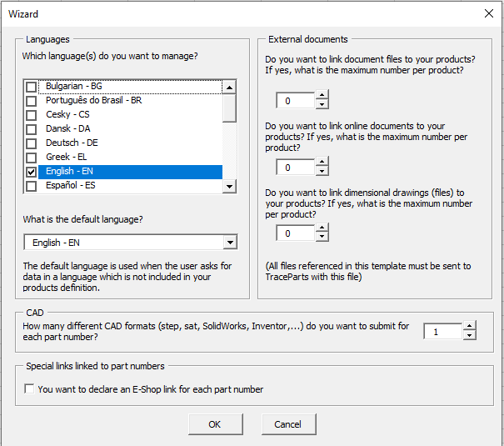Increase the dimensional drawings count spinner
This screenshot has width=504, height=446.
[x=322, y=229]
